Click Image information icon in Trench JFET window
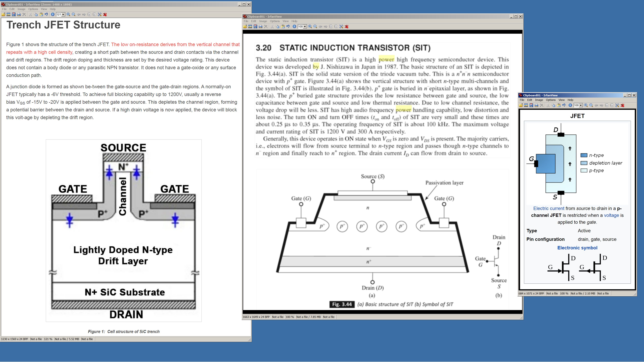 tap(53, 14)
